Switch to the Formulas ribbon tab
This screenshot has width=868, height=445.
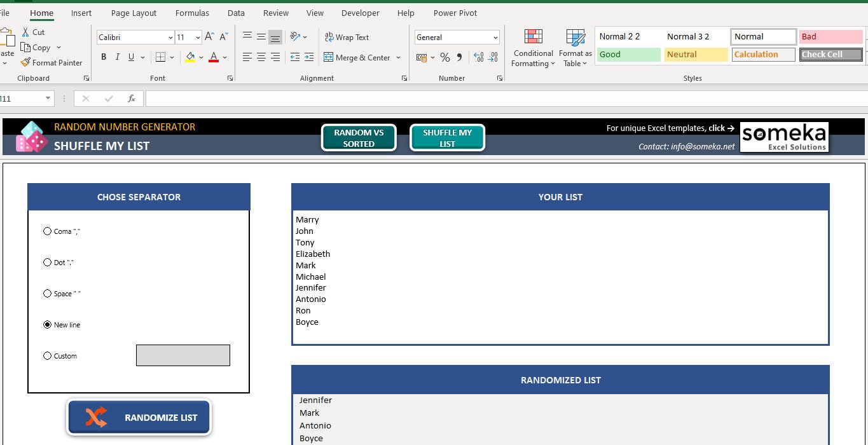(x=192, y=13)
